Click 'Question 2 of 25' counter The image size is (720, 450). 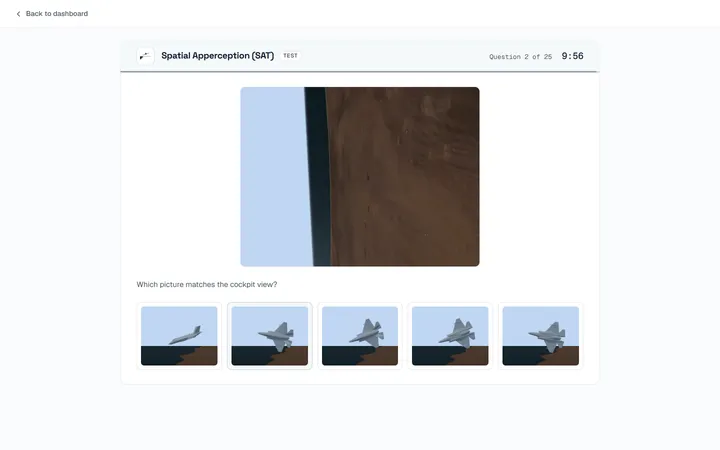tap(520, 57)
